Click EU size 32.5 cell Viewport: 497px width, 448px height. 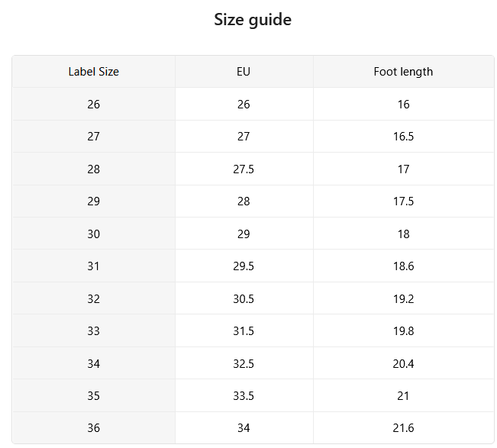(x=244, y=364)
